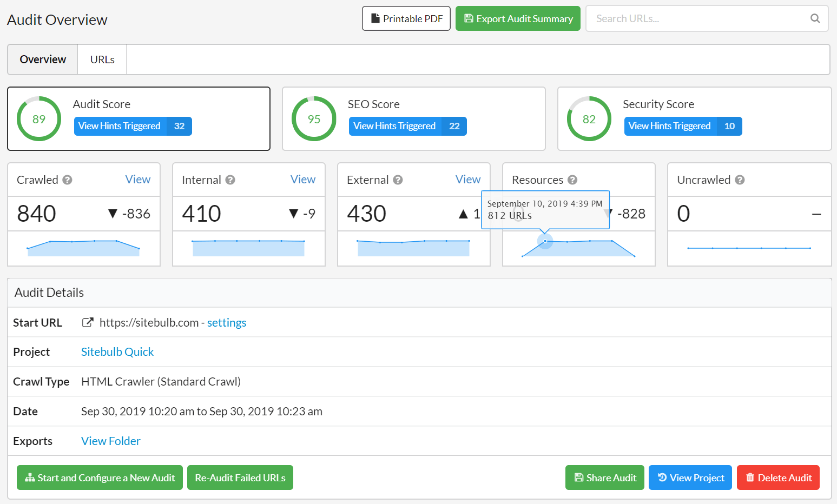Click help icon beside Uncrawled
The height and width of the screenshot is (504, 837).
pyautogui.click(x=740, y=180)
